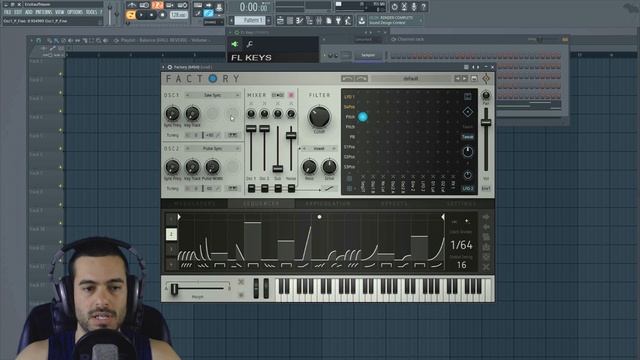The width and height of the screenshot is (640, 360).
Task: Click the microphone icon at top right
Action: [414, 6]
